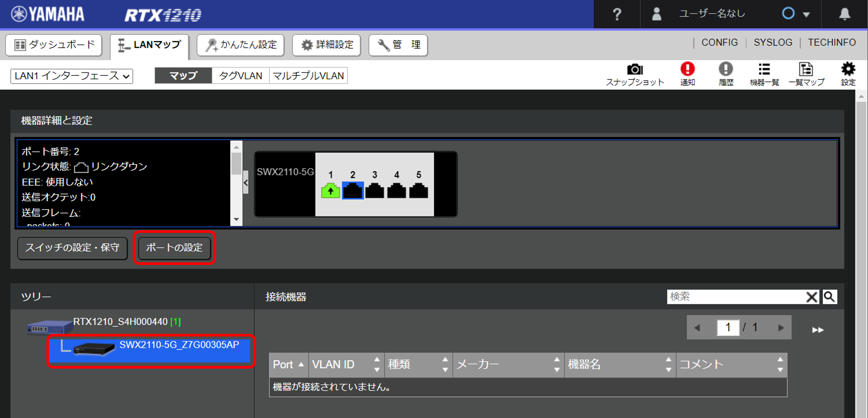The width and height of the screenshot is (868, 418).
Task: Open the device list (機器一覧) icon
Action: [764, 69]
